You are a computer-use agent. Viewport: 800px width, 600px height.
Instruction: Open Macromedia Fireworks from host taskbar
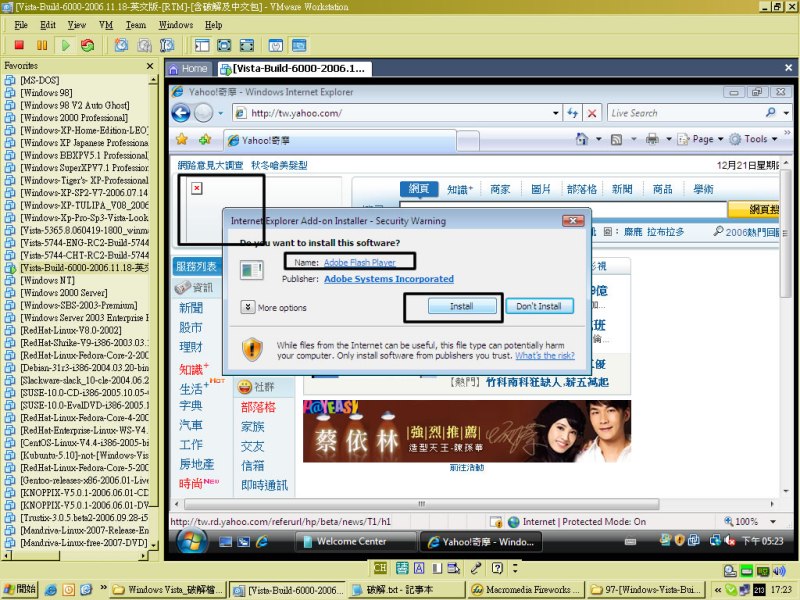[526, 590]
